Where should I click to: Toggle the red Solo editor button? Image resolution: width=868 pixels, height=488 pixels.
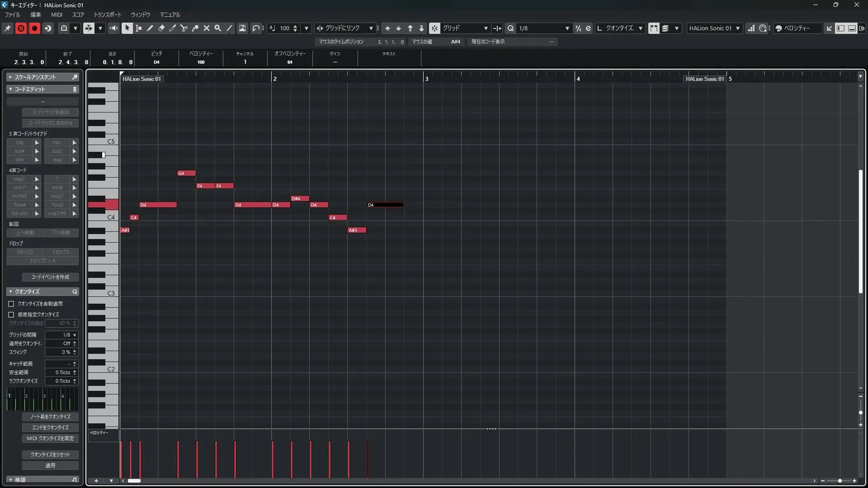point(21,28)
